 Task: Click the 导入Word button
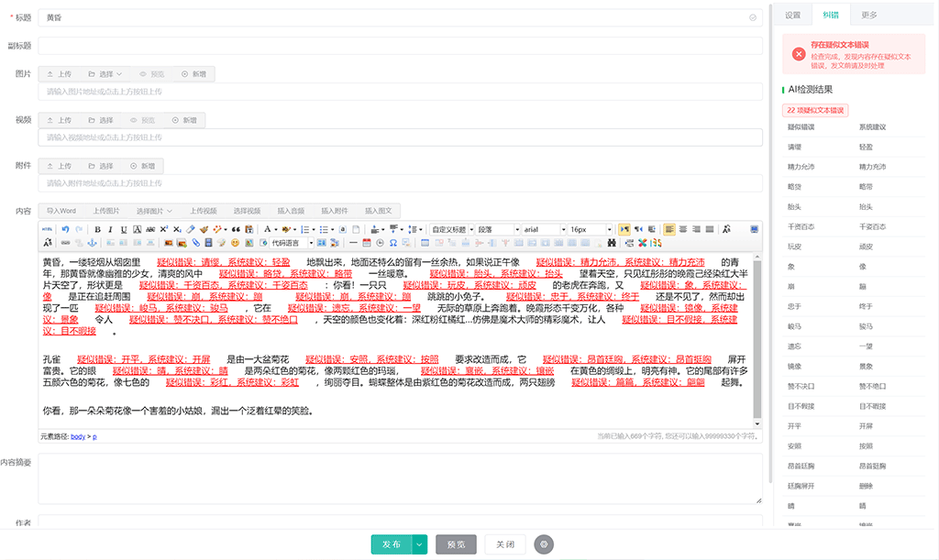61,211
